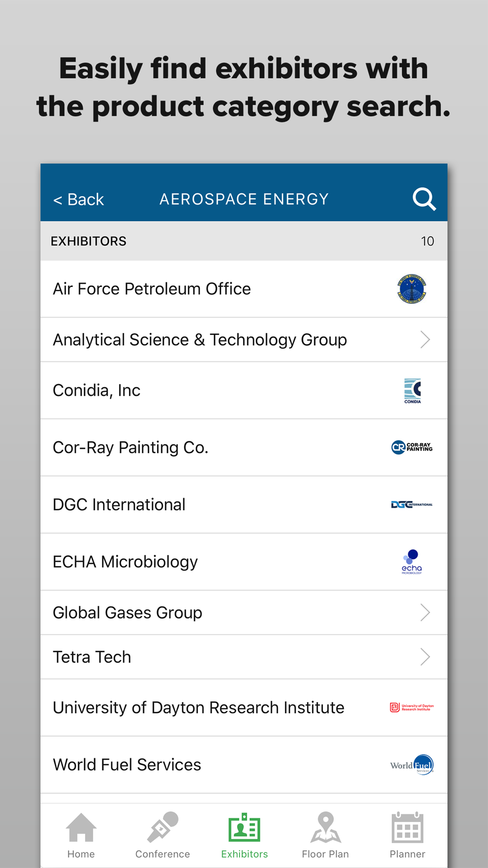
Task: Open the Conference tab
Action: tap(163, 835)
